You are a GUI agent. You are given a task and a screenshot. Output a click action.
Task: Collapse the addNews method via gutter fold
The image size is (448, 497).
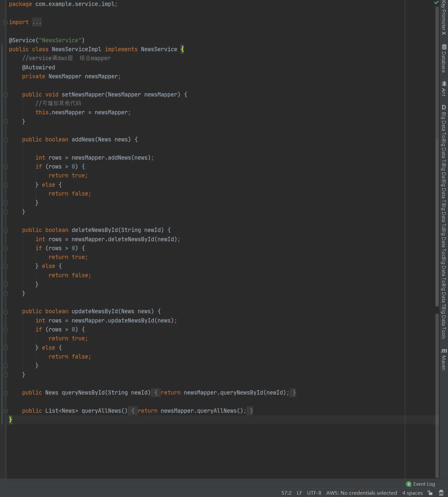point(6,140)
